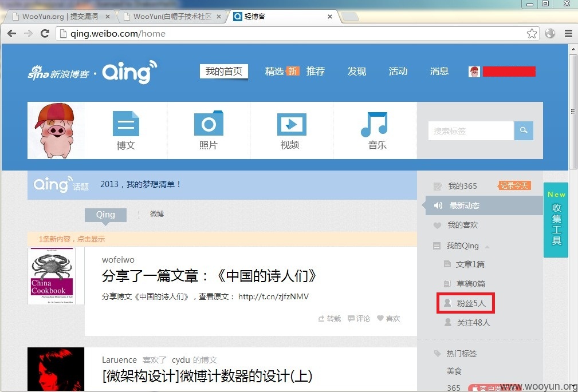
Task: Open cydu user profile link
Action: point(180,360)
